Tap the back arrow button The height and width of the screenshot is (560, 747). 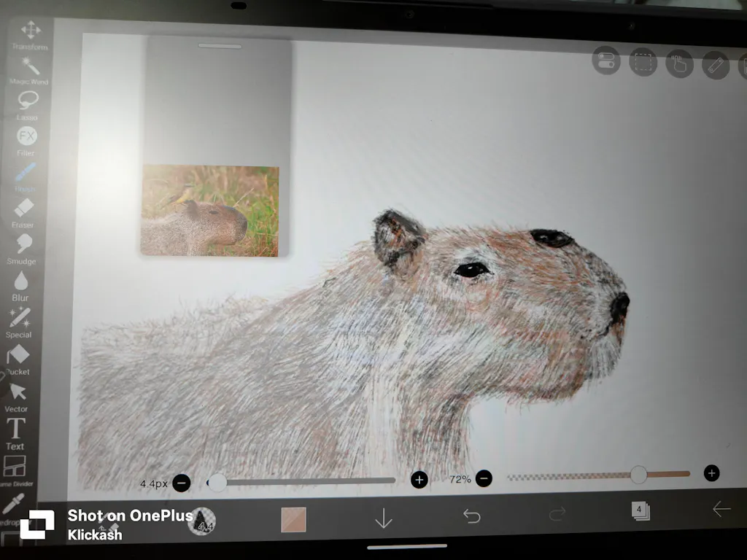pyautogui.click(x=721, y=509)
